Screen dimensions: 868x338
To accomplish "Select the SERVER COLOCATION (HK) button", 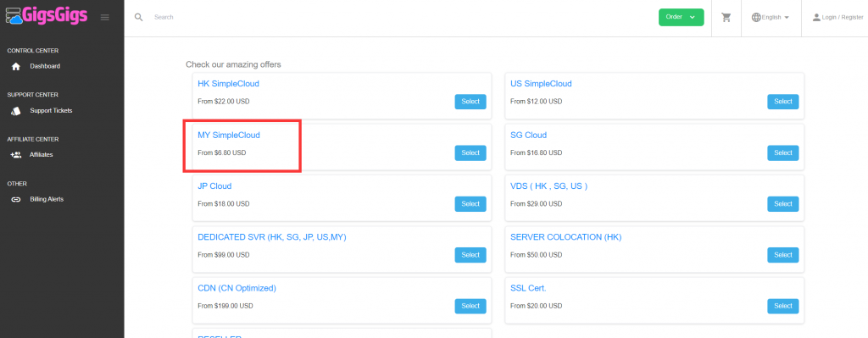I will 782,255.
